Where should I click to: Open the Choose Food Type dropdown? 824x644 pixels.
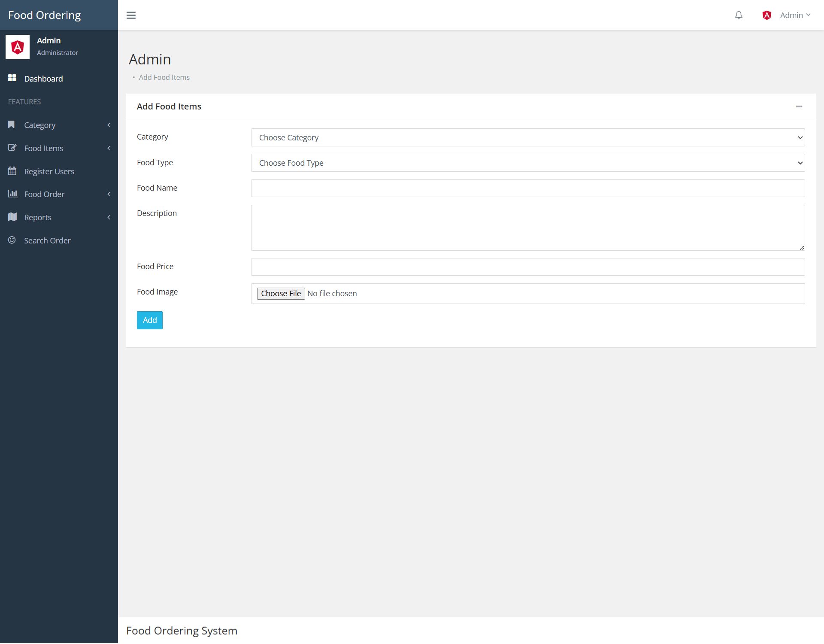tap(528, 163)
